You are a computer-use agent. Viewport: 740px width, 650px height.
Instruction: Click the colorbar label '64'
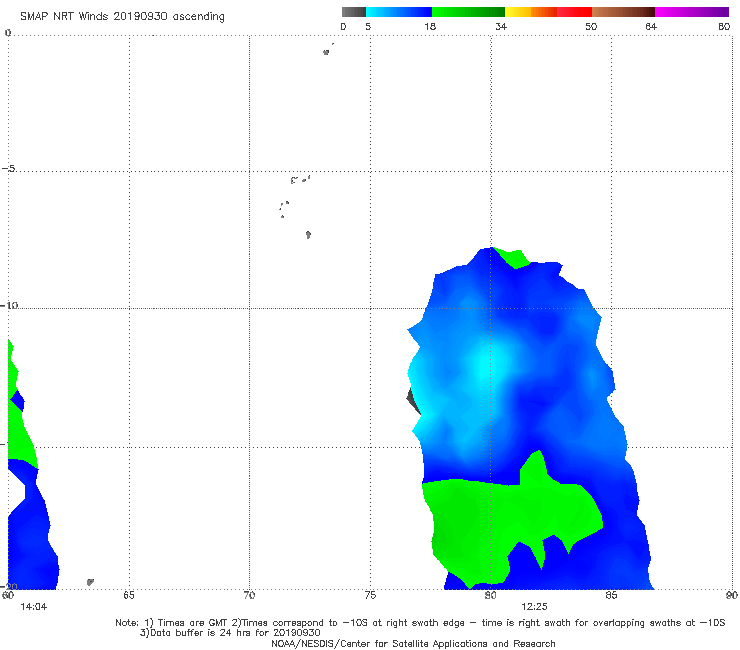[651, 26]
